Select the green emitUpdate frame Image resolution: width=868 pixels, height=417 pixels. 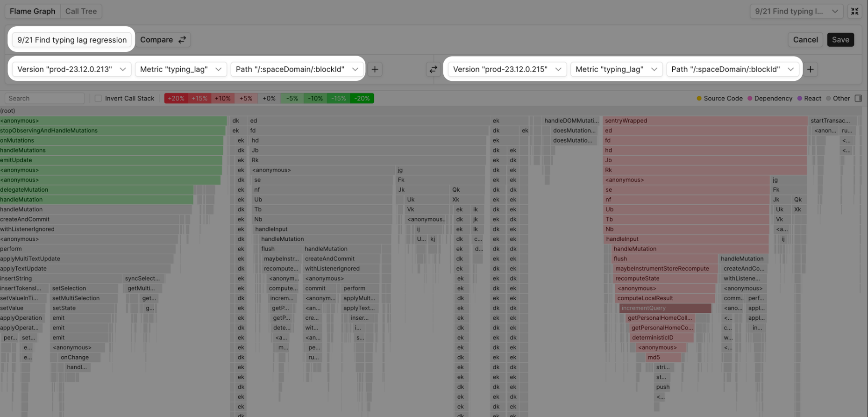pos(111,160)
